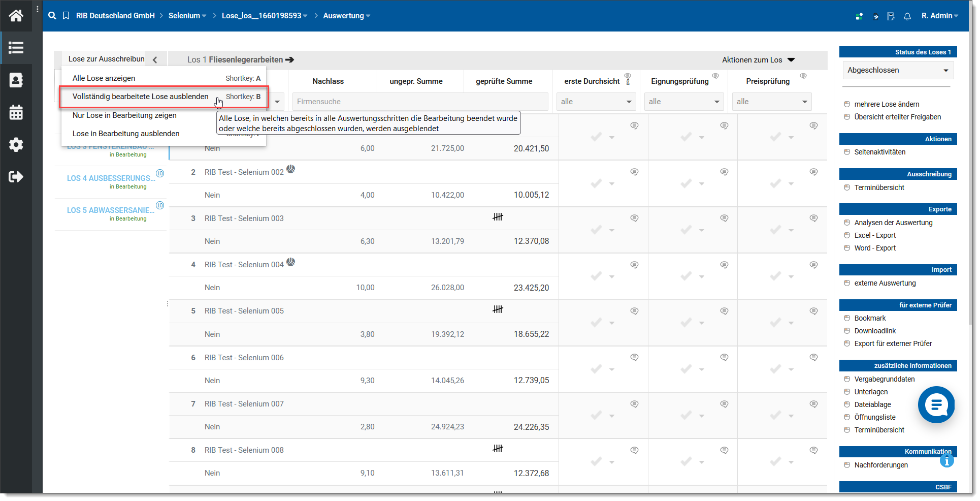Expand the Aktionen zum Los dropdown

(x=759, y=60)
